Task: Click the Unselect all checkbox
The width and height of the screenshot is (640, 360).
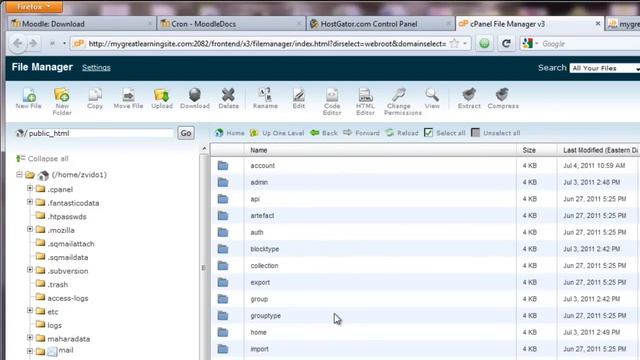Action: [476, 133]
